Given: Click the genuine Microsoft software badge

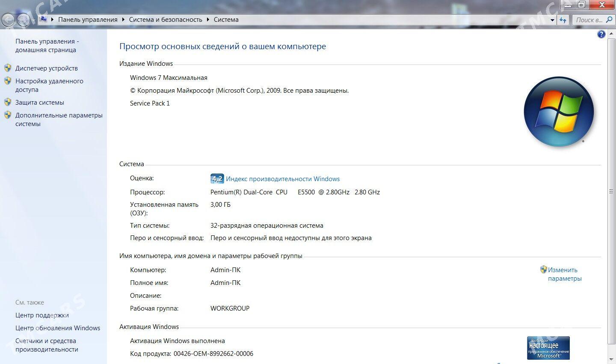Looking at the screenshot, I should pos(548,348).
